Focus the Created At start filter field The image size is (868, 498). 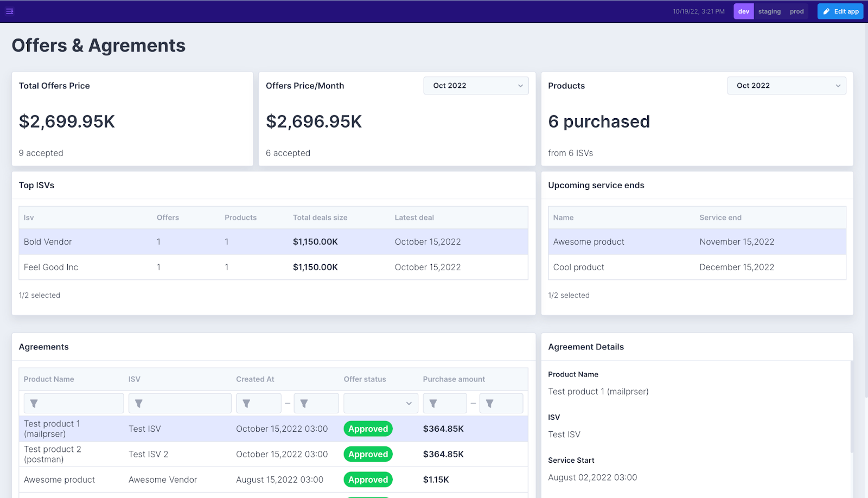(x=259, y=404)
